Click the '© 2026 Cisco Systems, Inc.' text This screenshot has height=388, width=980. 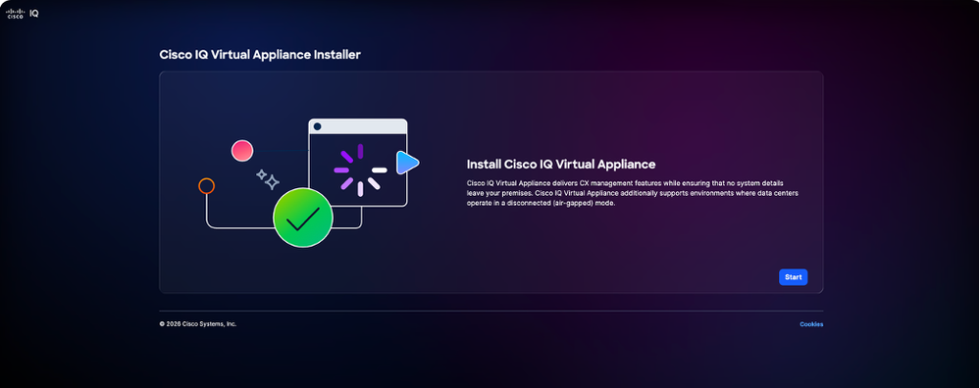pos(198,324)
